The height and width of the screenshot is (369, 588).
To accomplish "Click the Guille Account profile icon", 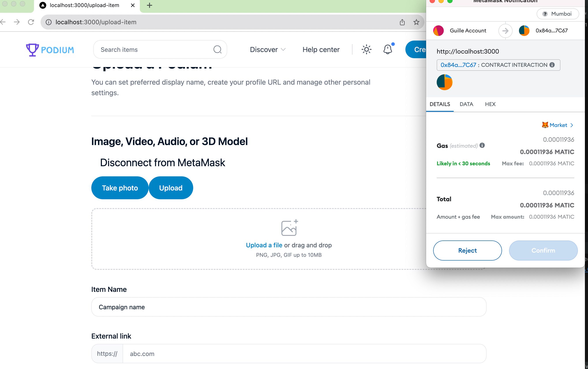I will (439, 30).
